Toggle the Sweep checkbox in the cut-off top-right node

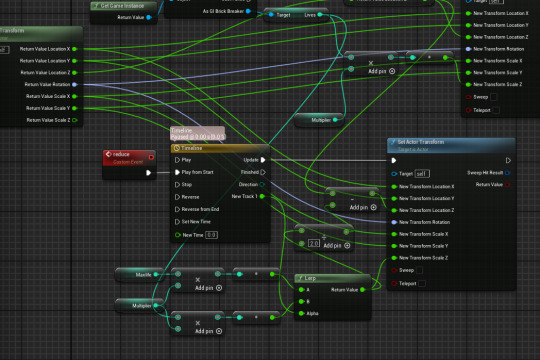[494, 97]
